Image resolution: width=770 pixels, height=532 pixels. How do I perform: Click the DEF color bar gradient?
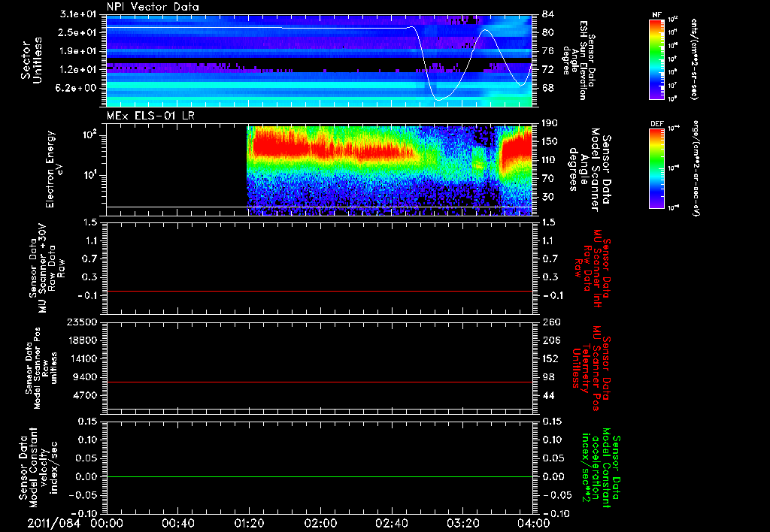click(656, 168)
